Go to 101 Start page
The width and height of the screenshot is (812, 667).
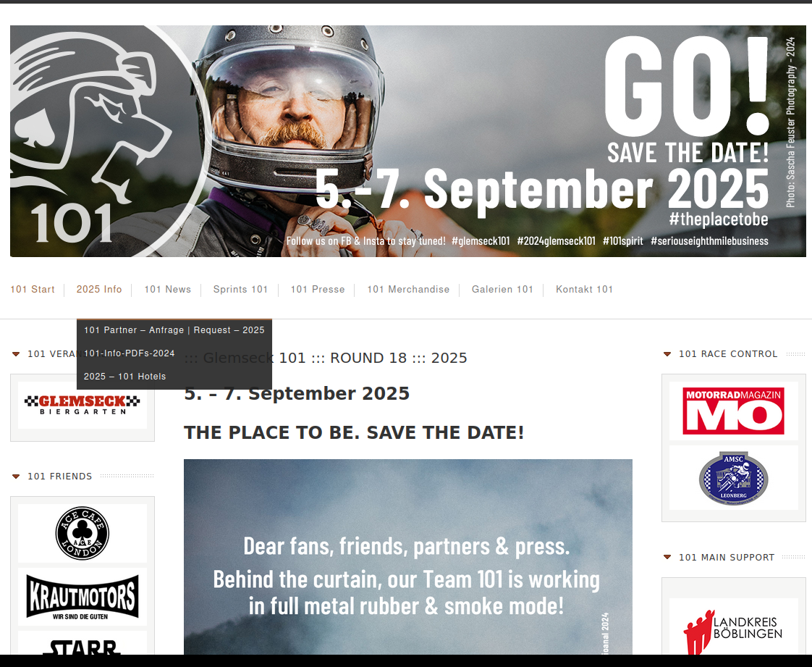click(33, 289)
